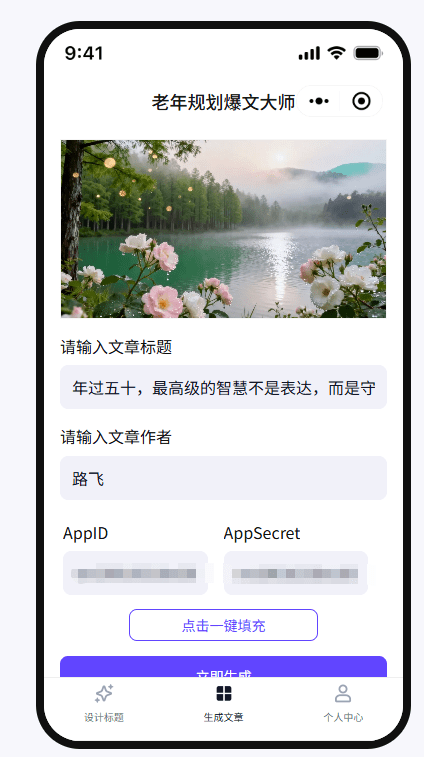Open the mini program three-dots menu
The height and width of the screenshot is (757, 424).
click(319, 101)
